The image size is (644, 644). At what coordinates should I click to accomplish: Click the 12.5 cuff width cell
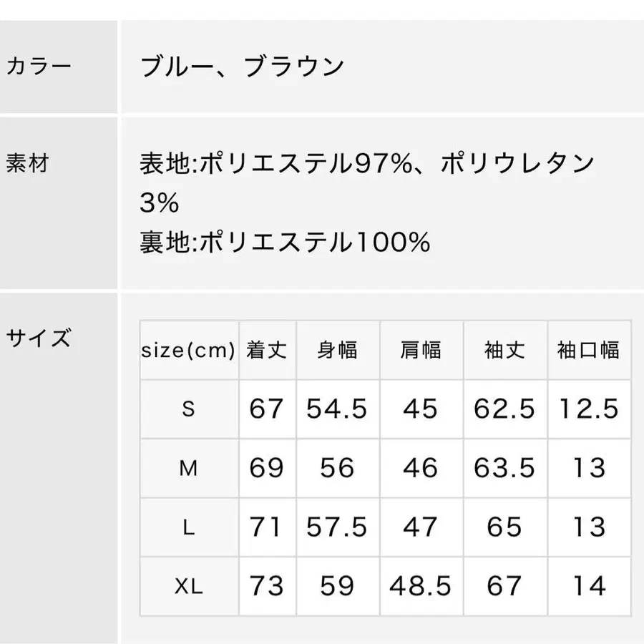tap(588, 409)
